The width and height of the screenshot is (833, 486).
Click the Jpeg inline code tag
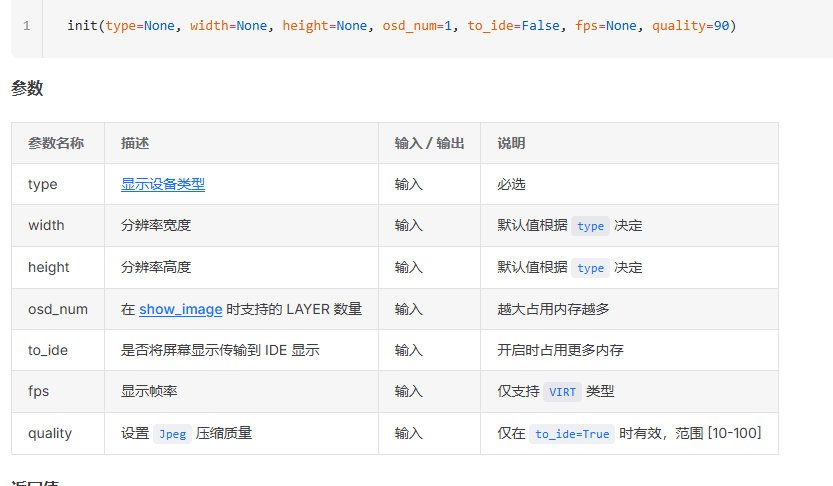tap(173, 434)
